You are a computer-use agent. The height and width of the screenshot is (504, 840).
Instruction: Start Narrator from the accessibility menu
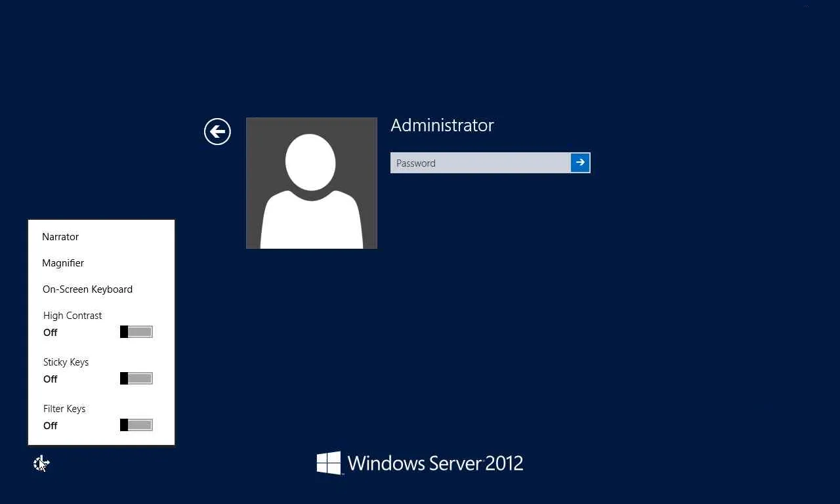point(60,237)
